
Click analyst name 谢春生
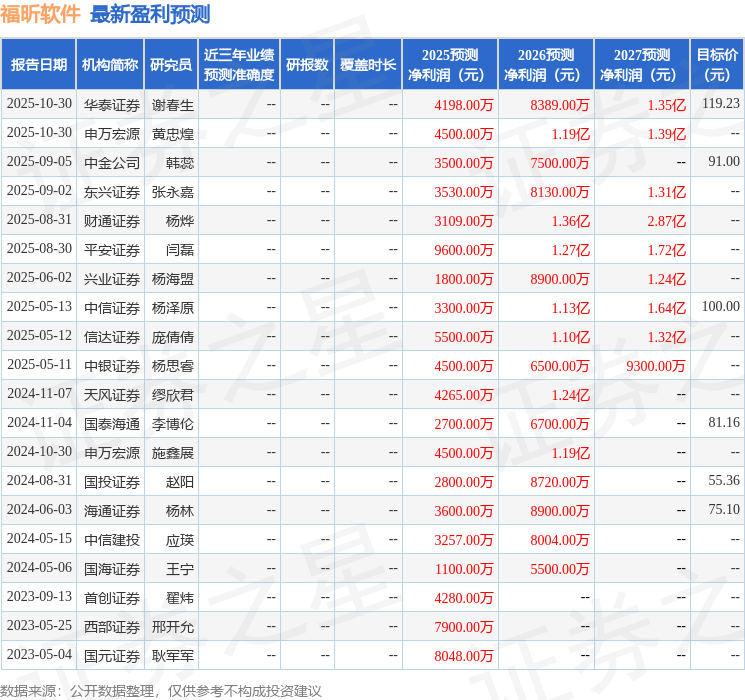click(172, 104)
